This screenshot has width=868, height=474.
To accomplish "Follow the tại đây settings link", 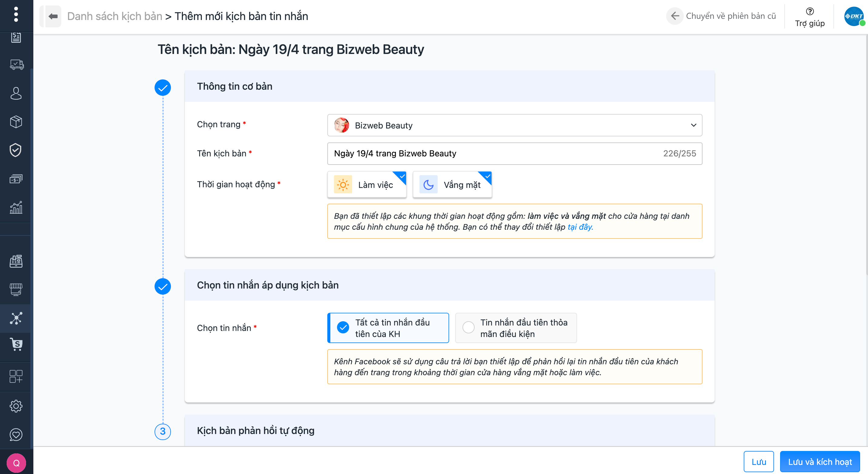I will pos(580,227).
